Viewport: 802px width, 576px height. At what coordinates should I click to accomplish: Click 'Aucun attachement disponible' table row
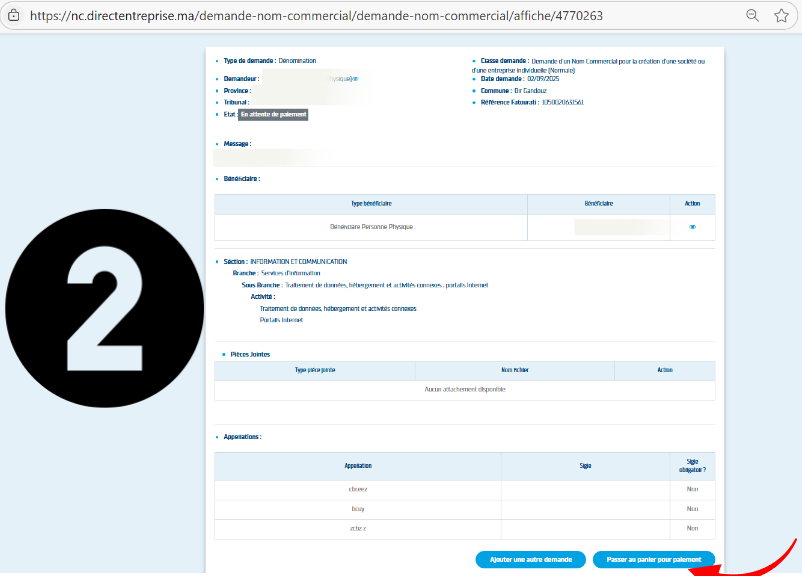coord(465,389)
